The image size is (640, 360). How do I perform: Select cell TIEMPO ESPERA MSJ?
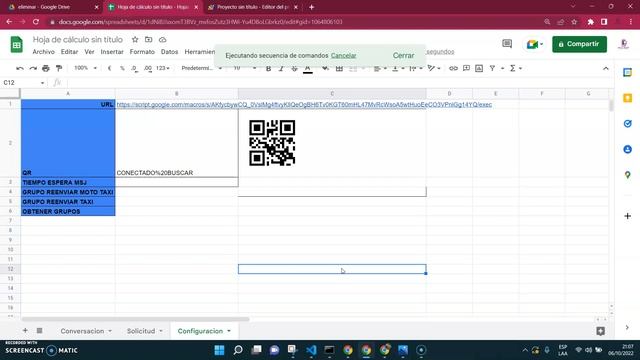(x=68, y=182)
